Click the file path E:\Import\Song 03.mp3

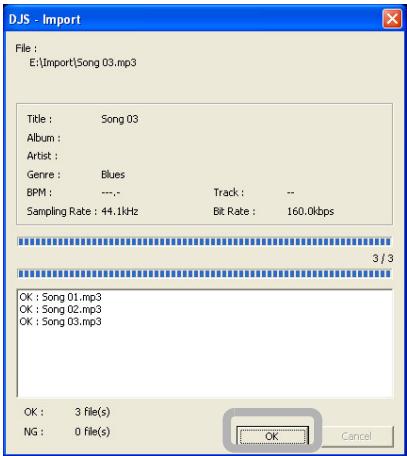(x=83, y=63)
